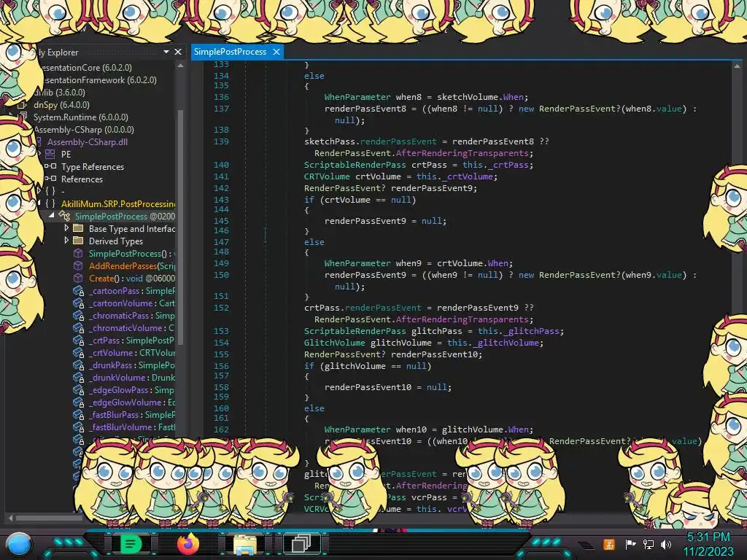Click the Base Type and Interfaces folder icon
Screen dimensions: 747x560
pyautogui.click(x=78, y=228)
